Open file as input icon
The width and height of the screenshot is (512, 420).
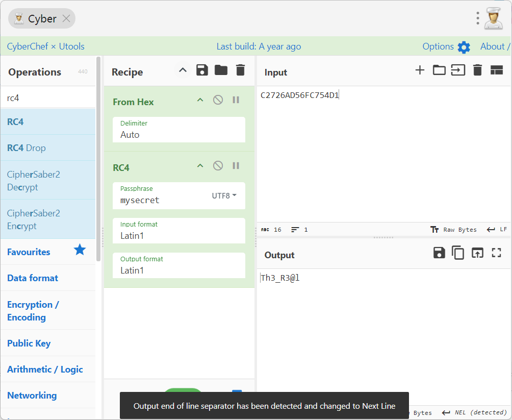458,70
